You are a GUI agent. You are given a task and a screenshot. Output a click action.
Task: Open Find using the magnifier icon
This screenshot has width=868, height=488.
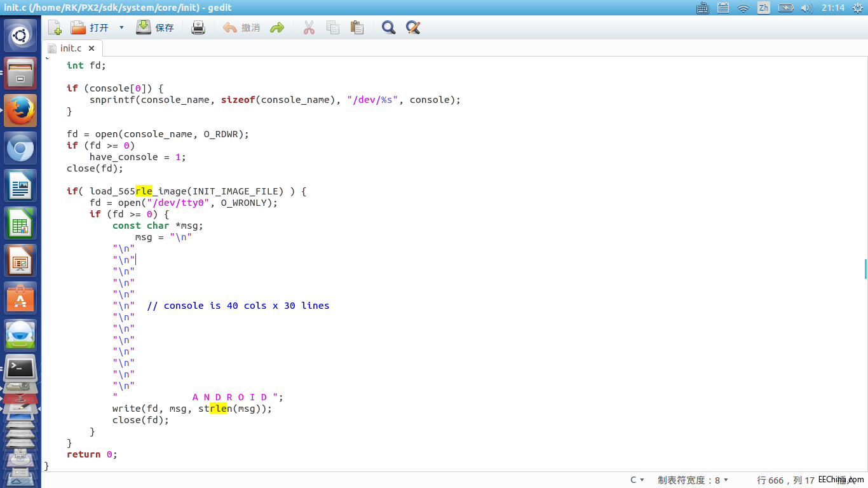(x=388, y=27)
